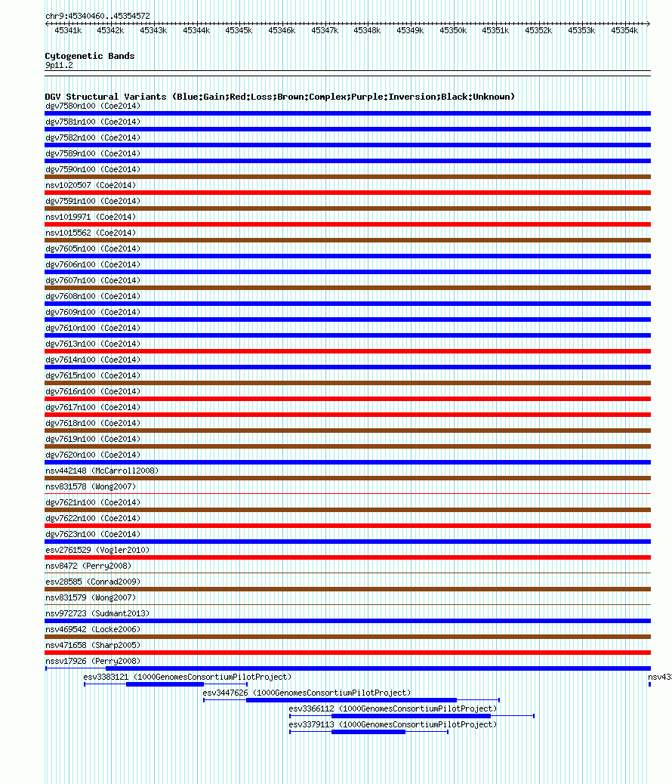This screenshot has height=784, width=672.
Task: Click the dgv7615n100 (Coe2014) label
Action: (93, 375)
